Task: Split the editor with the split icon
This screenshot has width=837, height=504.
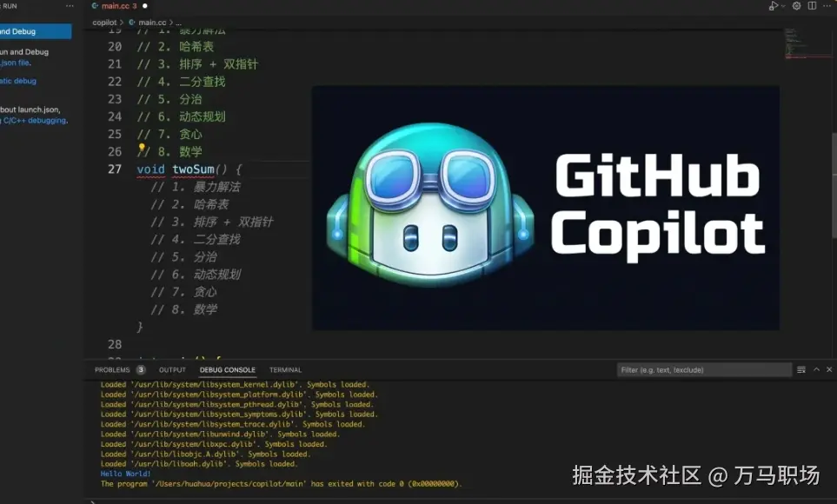Action: [x=812, y=6]
